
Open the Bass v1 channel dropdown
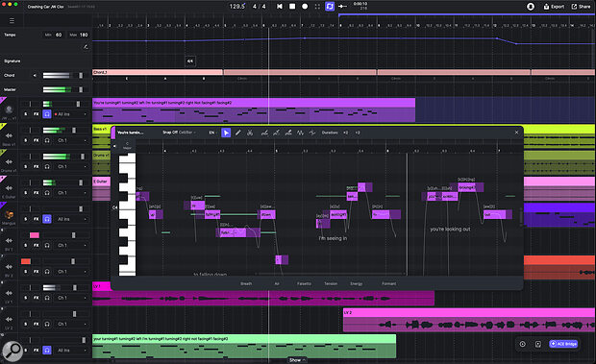(x=71, y=140)
